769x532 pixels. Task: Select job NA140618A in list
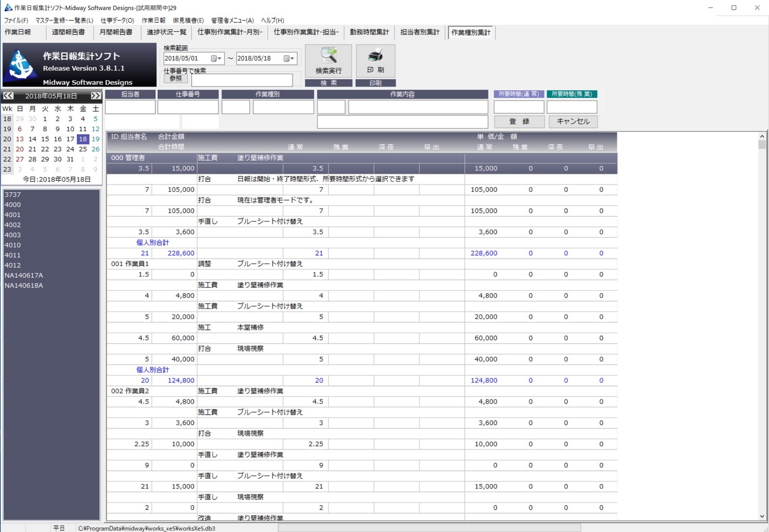pyautogui.click(x=51, y=285)
